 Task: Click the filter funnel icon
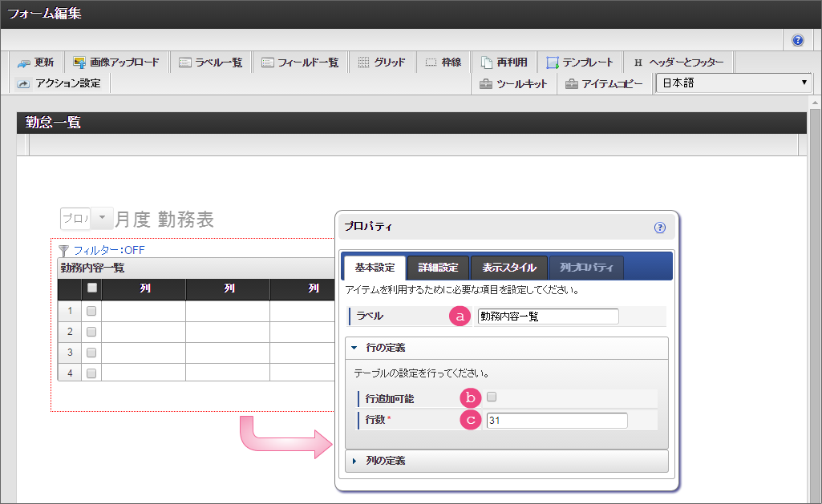tap(63, 251)
